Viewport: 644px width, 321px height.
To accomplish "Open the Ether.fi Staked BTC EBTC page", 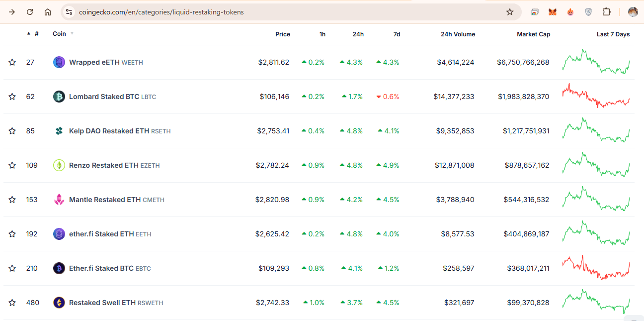I will click(110, 268).
